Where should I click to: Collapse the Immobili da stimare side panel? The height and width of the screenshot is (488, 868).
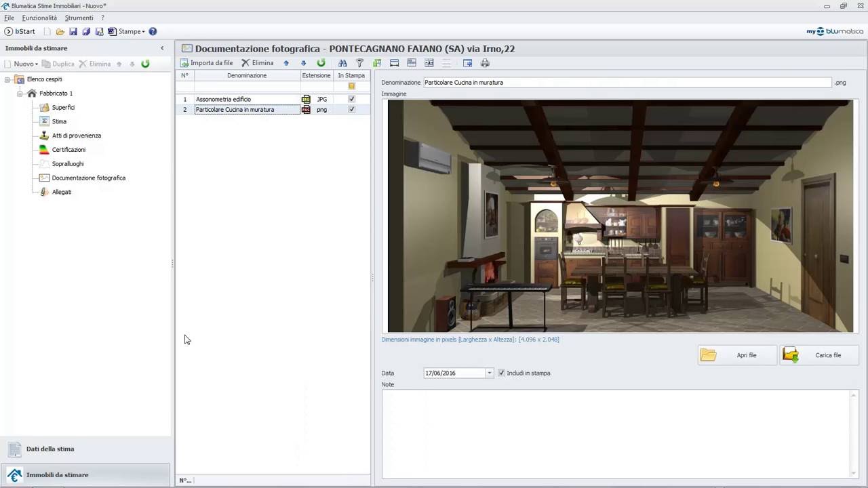coord(162,48)
